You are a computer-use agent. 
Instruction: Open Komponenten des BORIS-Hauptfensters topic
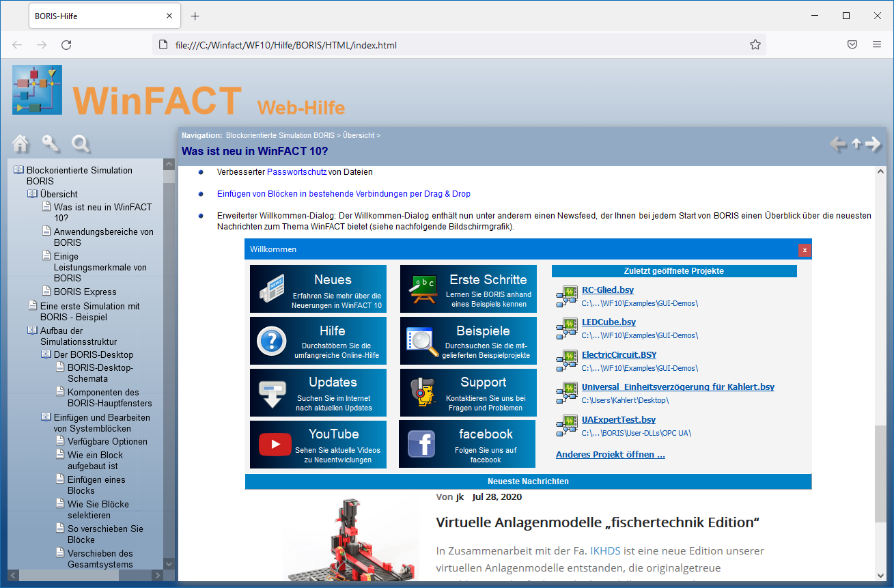110,397
